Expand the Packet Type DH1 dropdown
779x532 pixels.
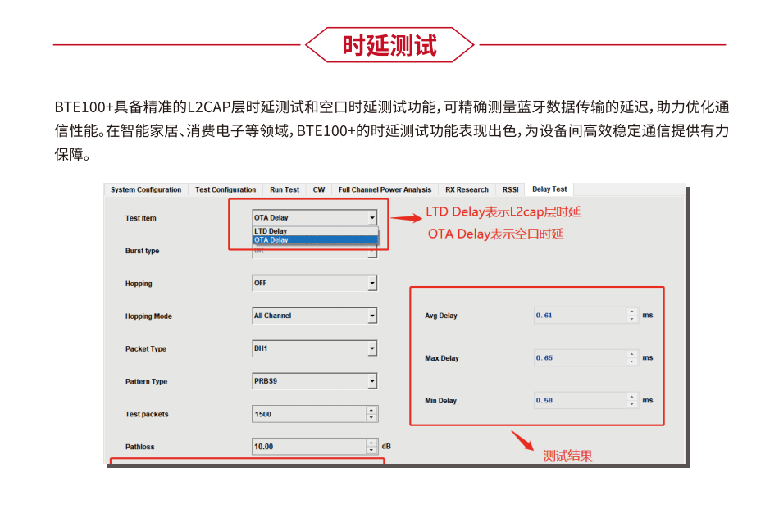372,348
